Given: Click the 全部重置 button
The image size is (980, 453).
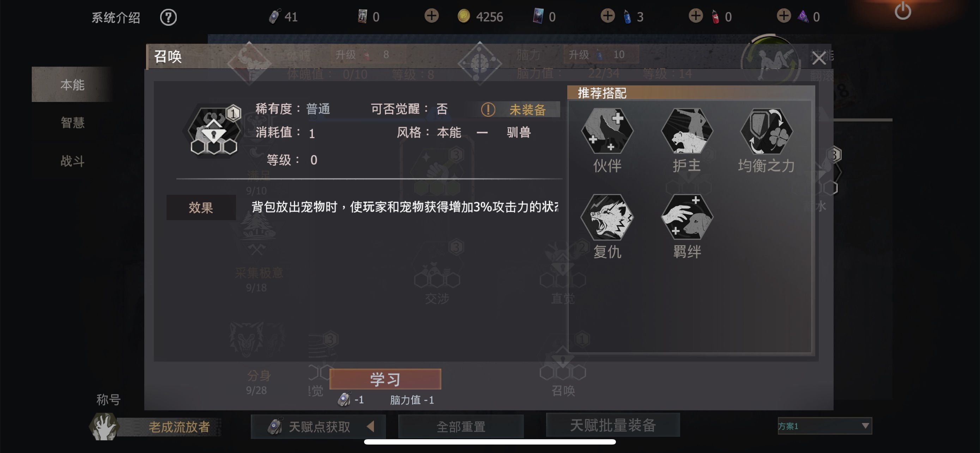Looking at the screenshot, I should click(461, 427).
